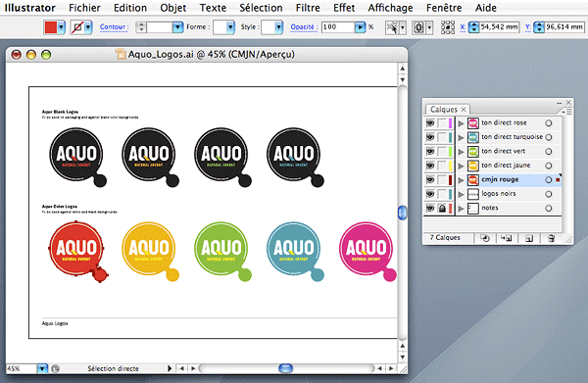
Task: Click the red AQUO color logo
Action: tap(78, 251)
